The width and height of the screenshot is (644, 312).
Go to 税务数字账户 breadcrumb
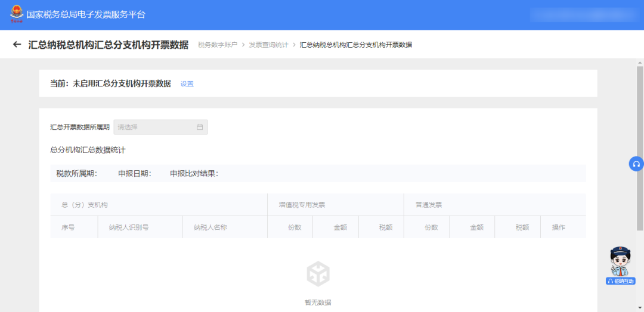pyautogui.click(x=218, y=45)
